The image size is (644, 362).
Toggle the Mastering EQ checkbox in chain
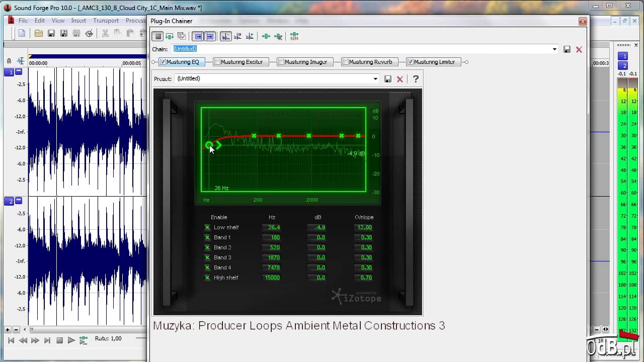coord(163,62)
